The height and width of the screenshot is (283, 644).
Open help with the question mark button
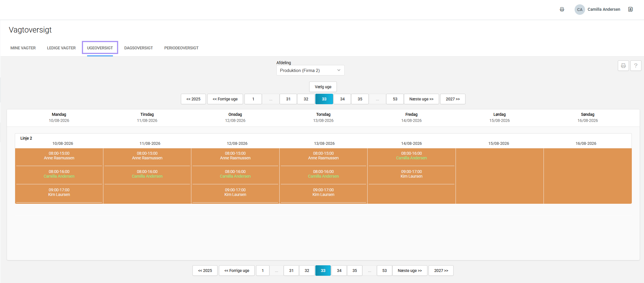(636, 66)
